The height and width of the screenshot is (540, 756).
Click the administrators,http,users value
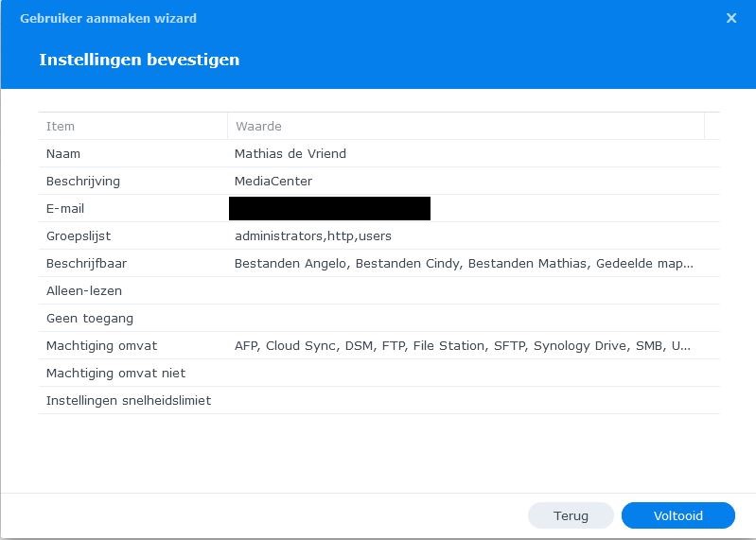click(x=312, y=235)
